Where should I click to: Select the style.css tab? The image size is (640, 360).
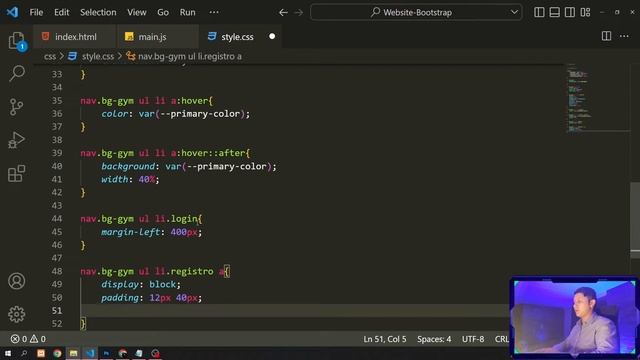pyautogui.click(x=240, y=37)
